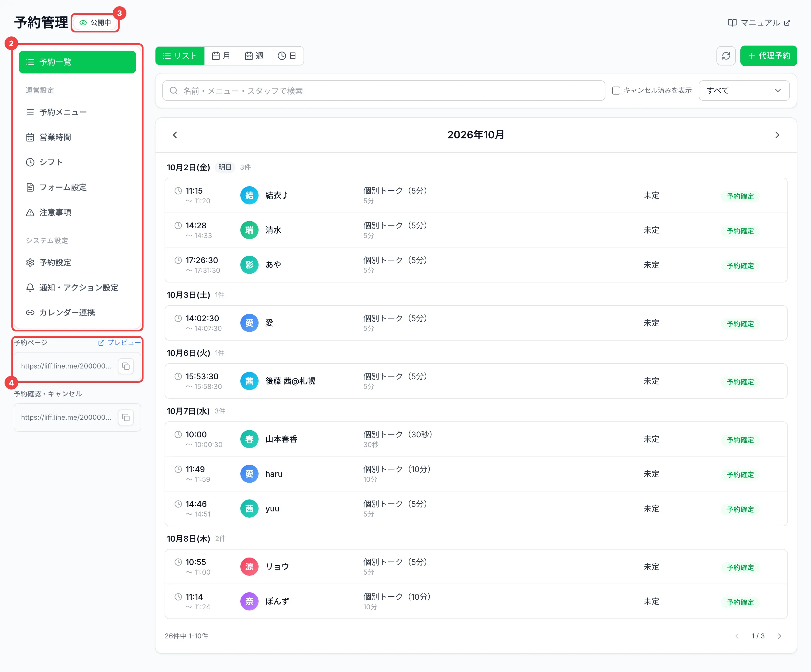Click the refresh icon button
The width and height of the screenshot is (811, 672).
tap(726, 56)
